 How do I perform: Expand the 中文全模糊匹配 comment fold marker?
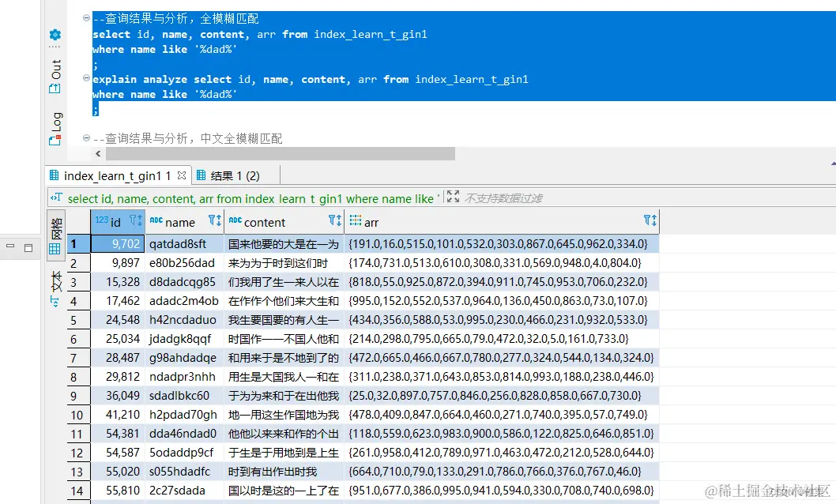[85, 136]
